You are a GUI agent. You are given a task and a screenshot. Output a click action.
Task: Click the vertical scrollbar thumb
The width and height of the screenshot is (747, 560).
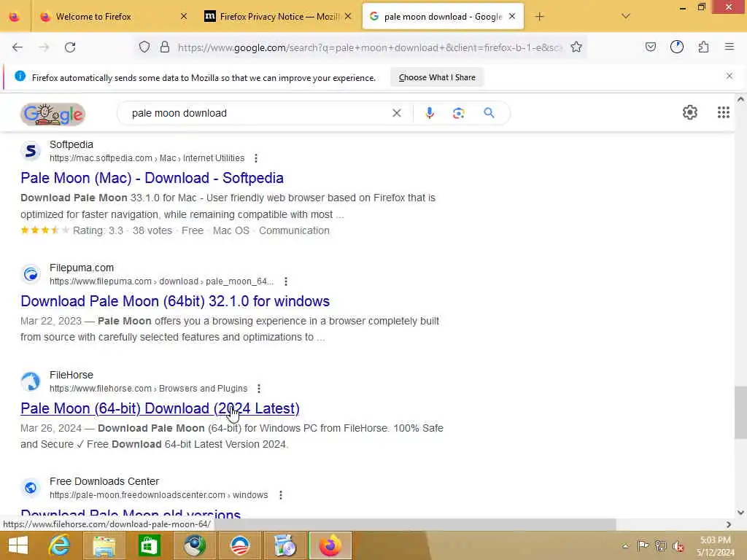740,413
